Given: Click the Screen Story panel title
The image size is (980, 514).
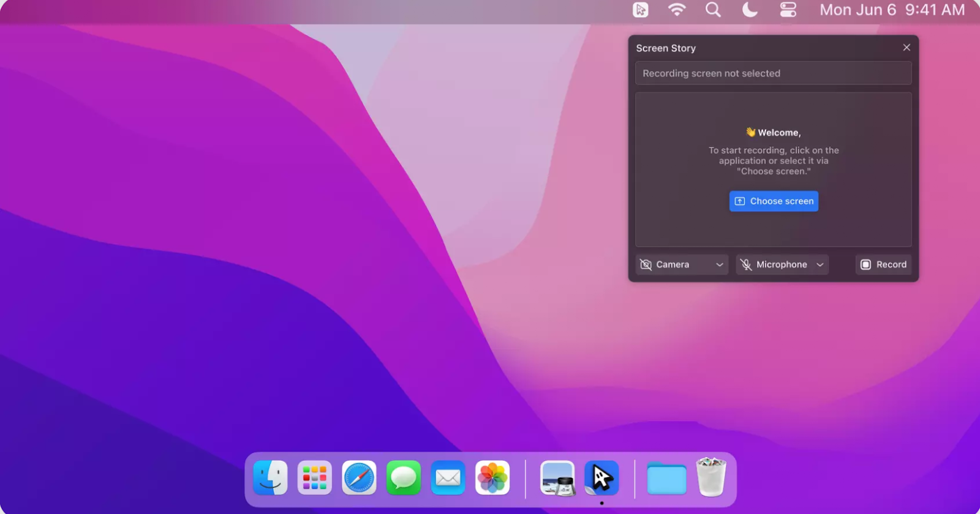Looking at the screenshot, I should [666, 48].
